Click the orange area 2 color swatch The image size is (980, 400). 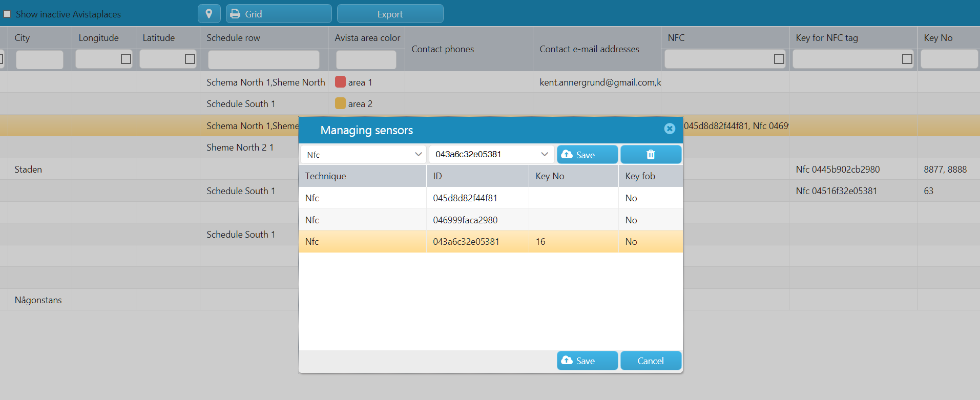pos(340,103)
